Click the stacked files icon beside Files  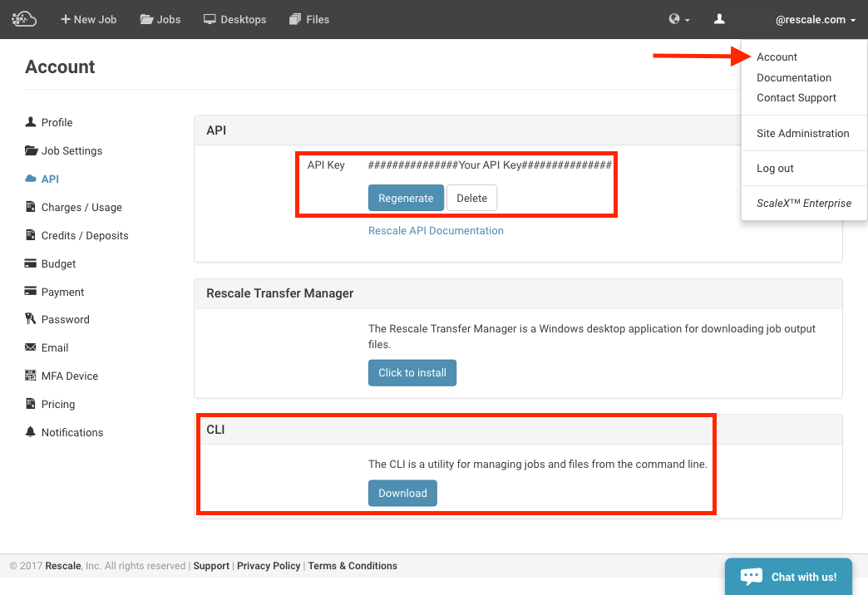click(295, 19)
